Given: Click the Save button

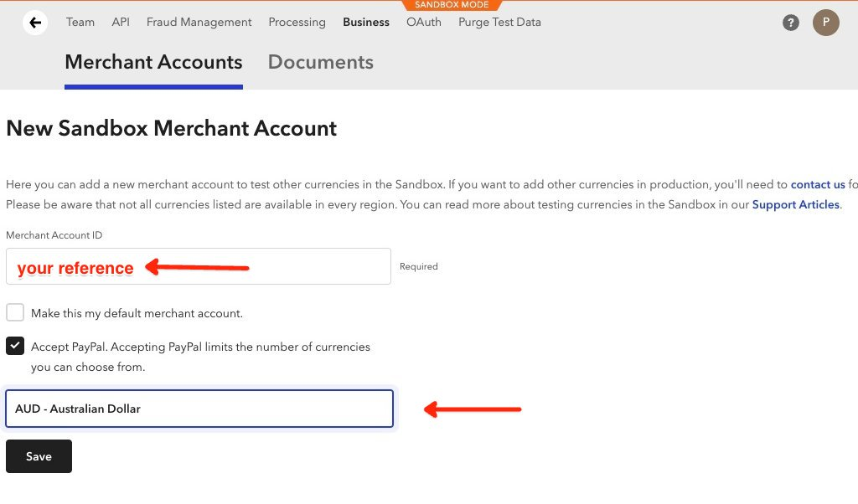Looking at the screenshot, I should point(39,456).
